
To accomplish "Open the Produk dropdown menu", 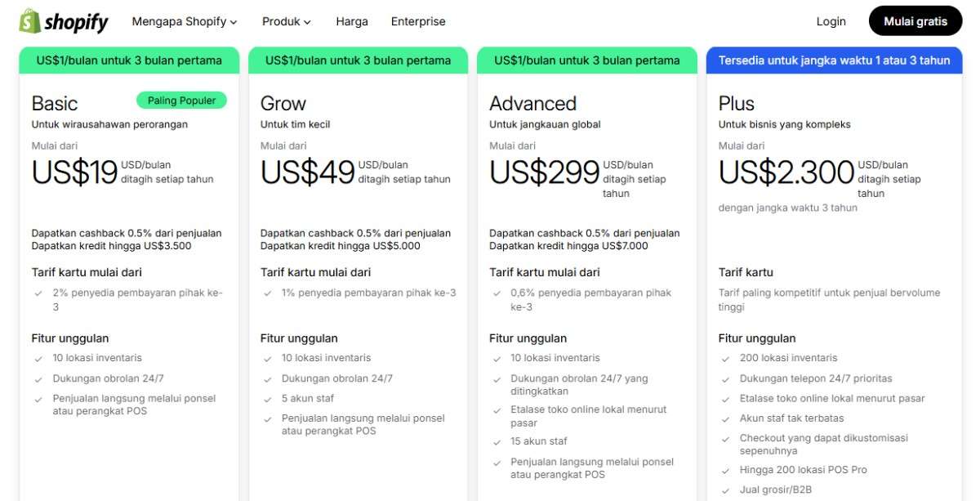I will 287,21.
